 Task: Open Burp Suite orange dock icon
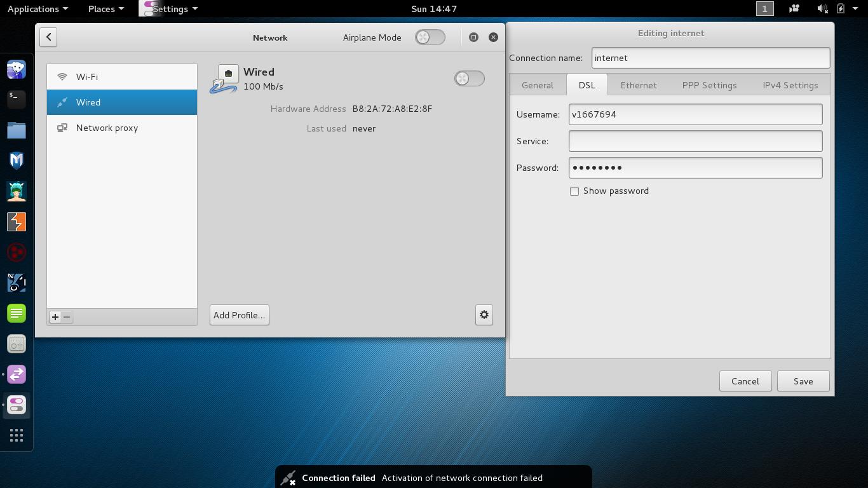point(17,222)
